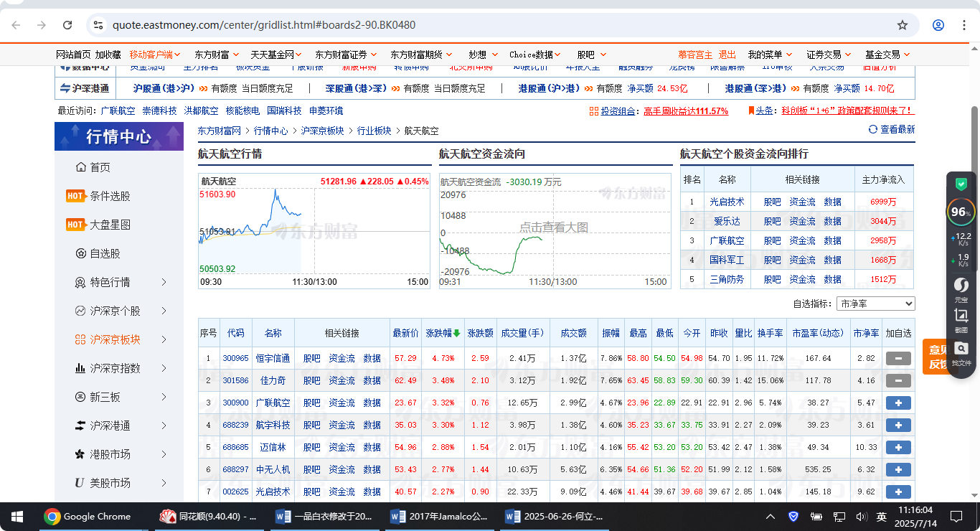Open 2017年Jamalco Word document in taskbar
Image resolution: width=980 pixels, height=531 pixels.
(x=440, y=517)
